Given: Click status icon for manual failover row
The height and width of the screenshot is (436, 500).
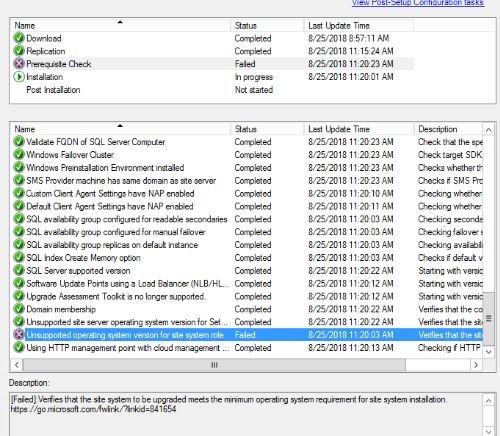Looking at the screenshot, I should click(19, 232).
